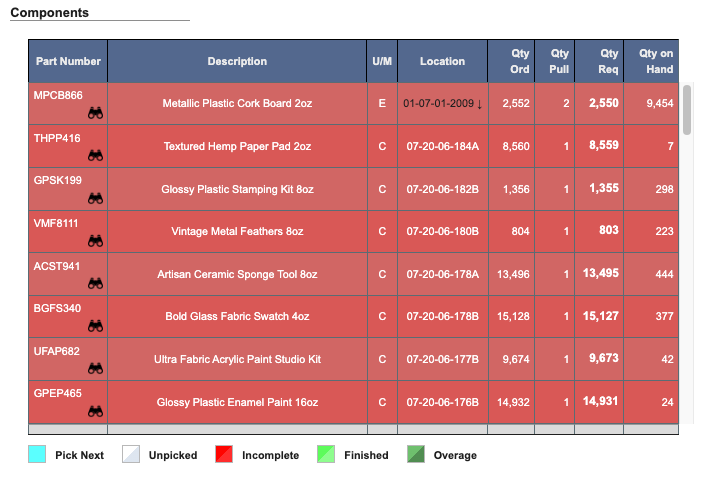The image size is (705, 480).
Task: Select part number THPP416
Action: (57, 138)
